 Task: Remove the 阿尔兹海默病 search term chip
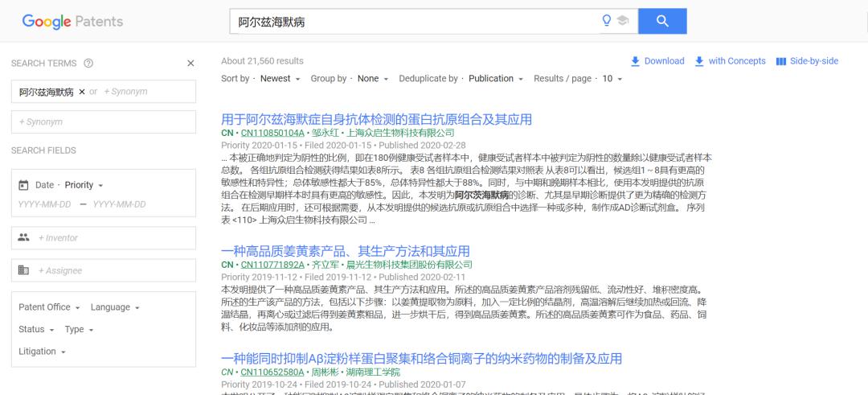point(82,92)
